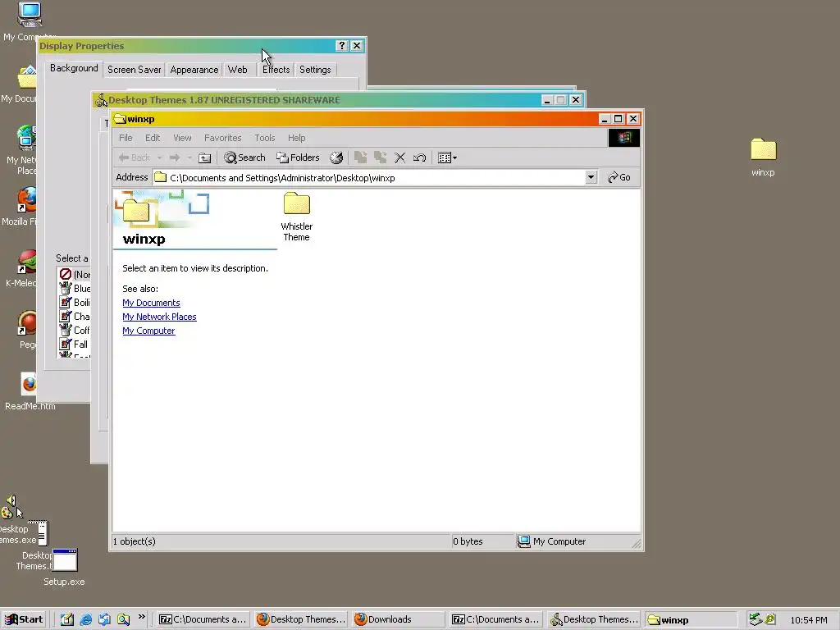Switch to Effects tab
Image resolution: width=840 pixels, height=630 pixels.
tap(276, 70)
